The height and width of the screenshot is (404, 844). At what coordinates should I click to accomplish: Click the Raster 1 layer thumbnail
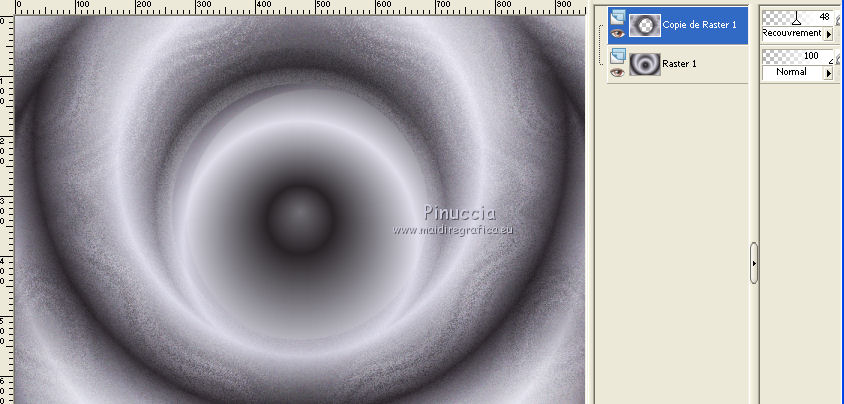tap(644, 64)
